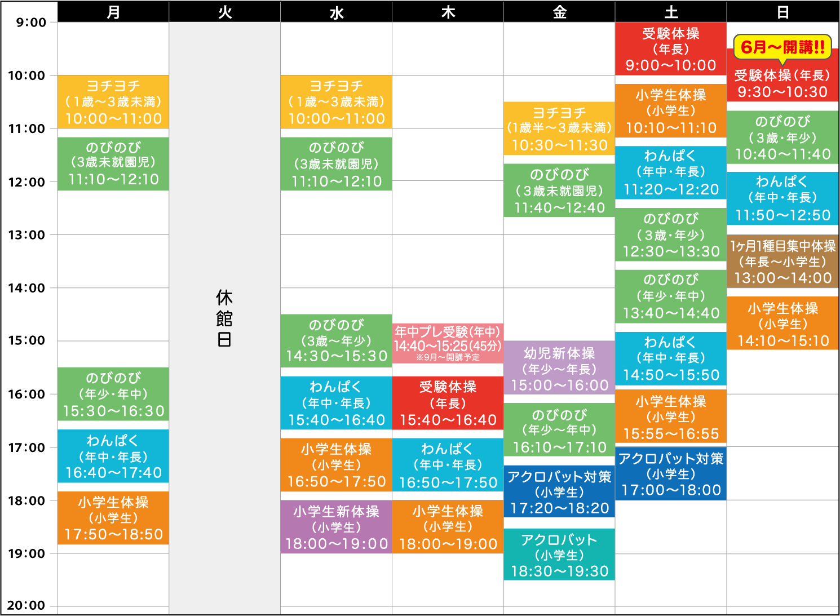Click the 16:00 time label

pos(27,394)
